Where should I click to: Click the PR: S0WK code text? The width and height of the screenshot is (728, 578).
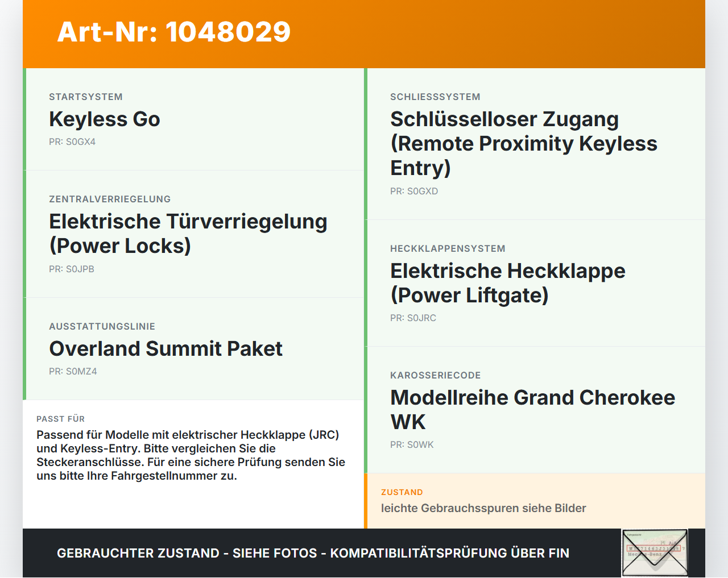tap(412, 444)
